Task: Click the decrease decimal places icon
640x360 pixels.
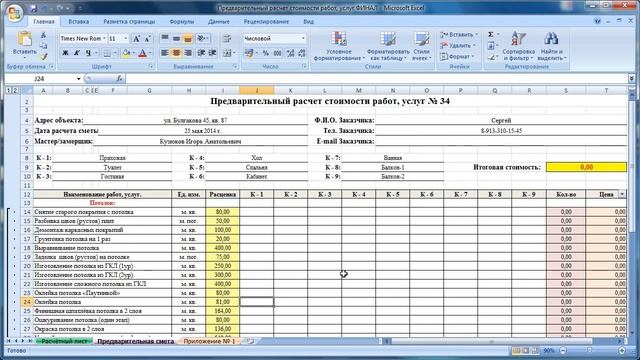Action: tap(302, 53)
